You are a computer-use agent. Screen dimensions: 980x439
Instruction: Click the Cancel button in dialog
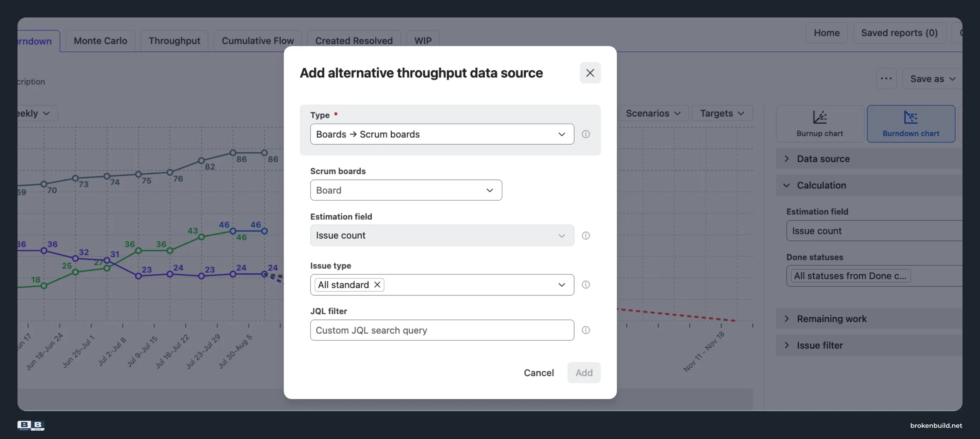[x=539, y=372]
